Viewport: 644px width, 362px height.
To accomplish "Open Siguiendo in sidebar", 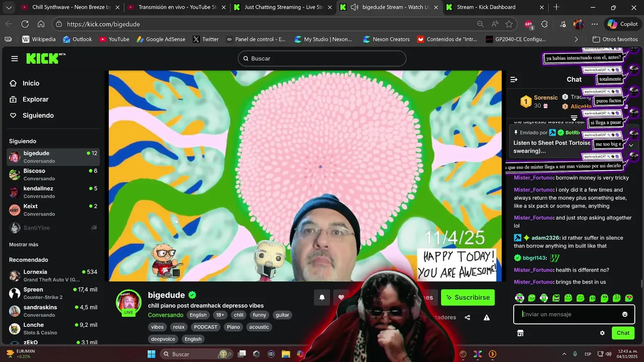I will coord(38,116).
